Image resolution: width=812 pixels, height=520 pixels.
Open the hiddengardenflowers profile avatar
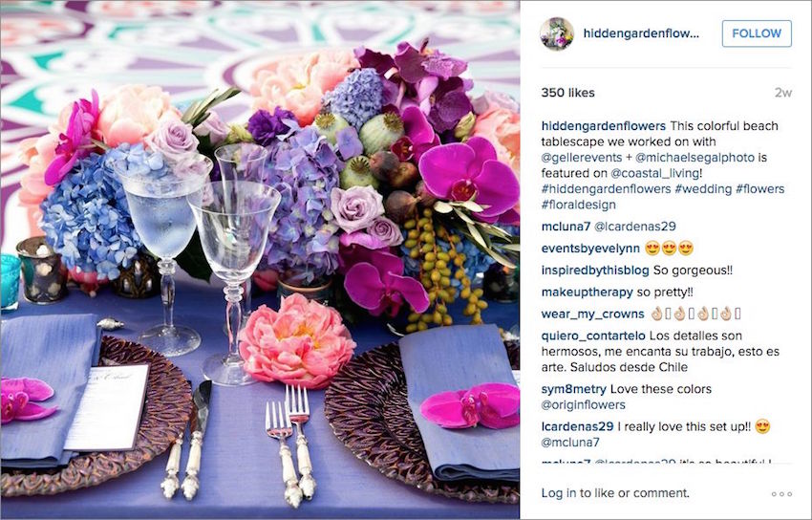[x=557, y=33]
